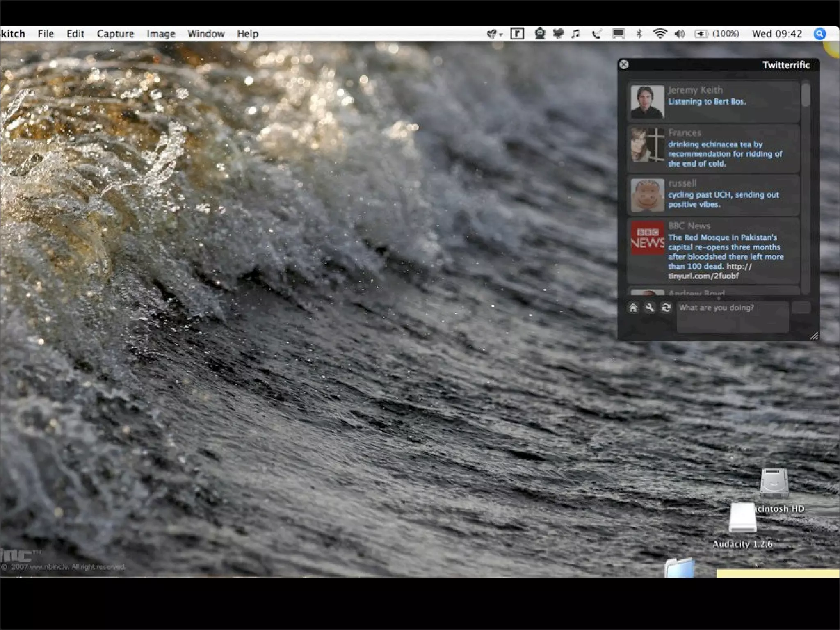Open the Wi-Fi status menu icon

click(x=659, y=34)
